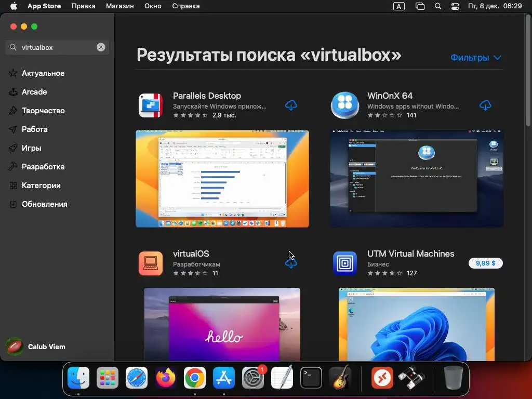
Task: Open the virtualOS app icon
Action: tap(150, 263)
